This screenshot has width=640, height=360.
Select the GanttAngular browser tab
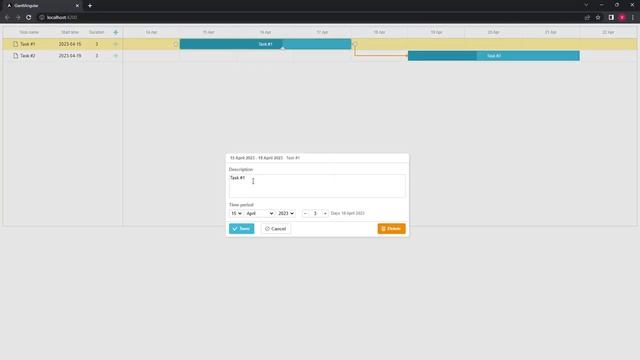tap(43, 6)
